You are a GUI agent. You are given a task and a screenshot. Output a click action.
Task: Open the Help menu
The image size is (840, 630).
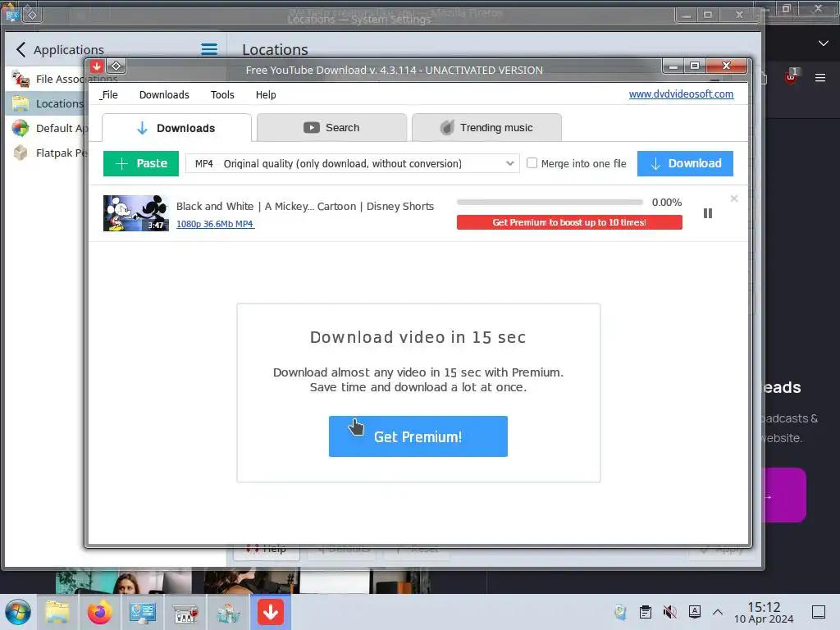point(266,95)
